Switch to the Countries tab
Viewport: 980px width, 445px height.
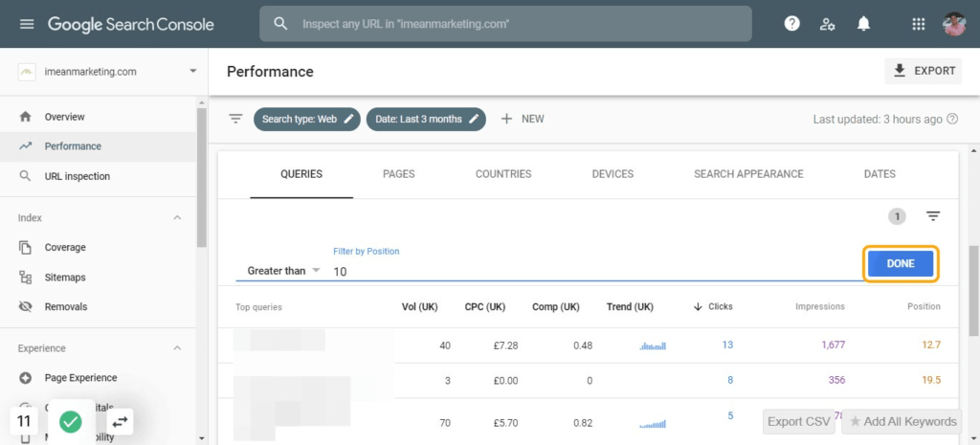502,174
